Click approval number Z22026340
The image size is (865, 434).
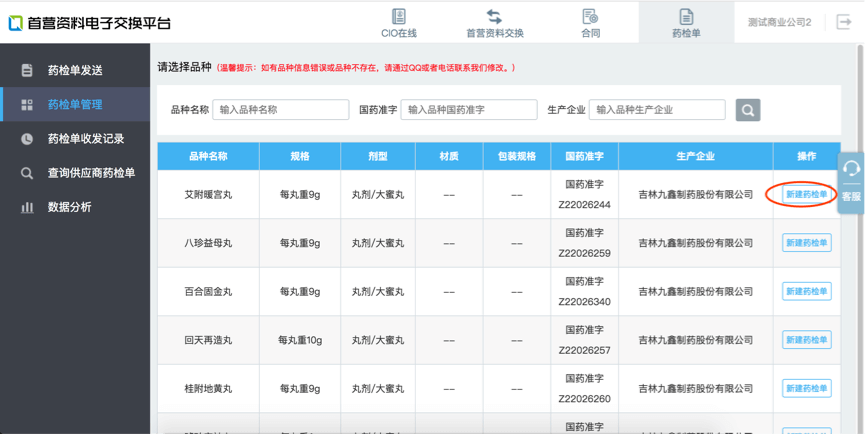point(585,302)
